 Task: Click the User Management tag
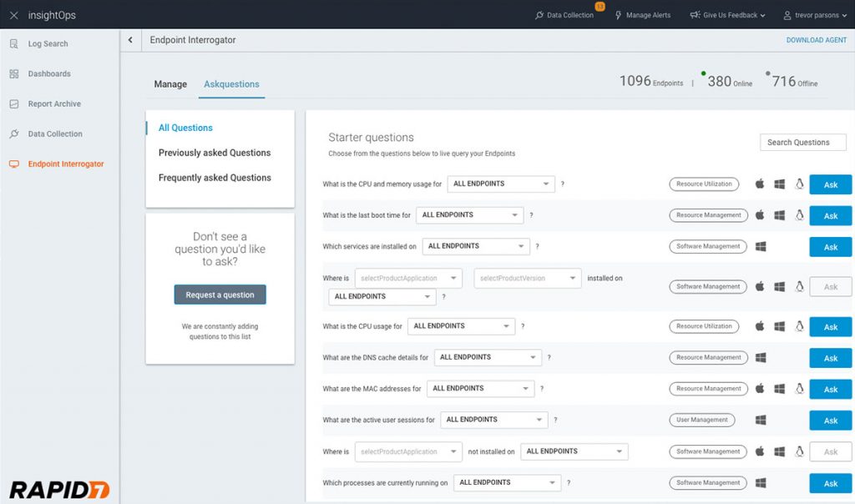pyautogui.click(x=701, y=420)
